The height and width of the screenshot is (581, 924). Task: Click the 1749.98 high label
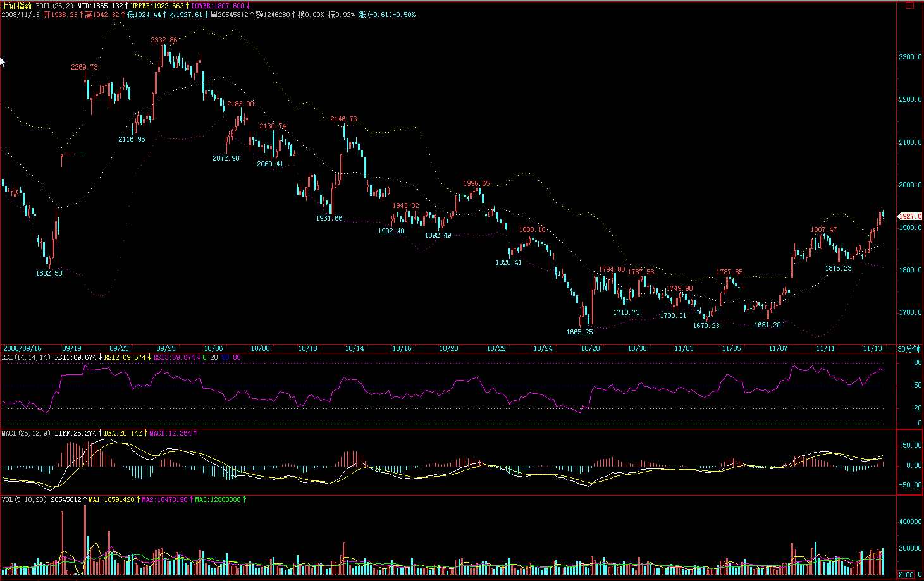[679, 288]
